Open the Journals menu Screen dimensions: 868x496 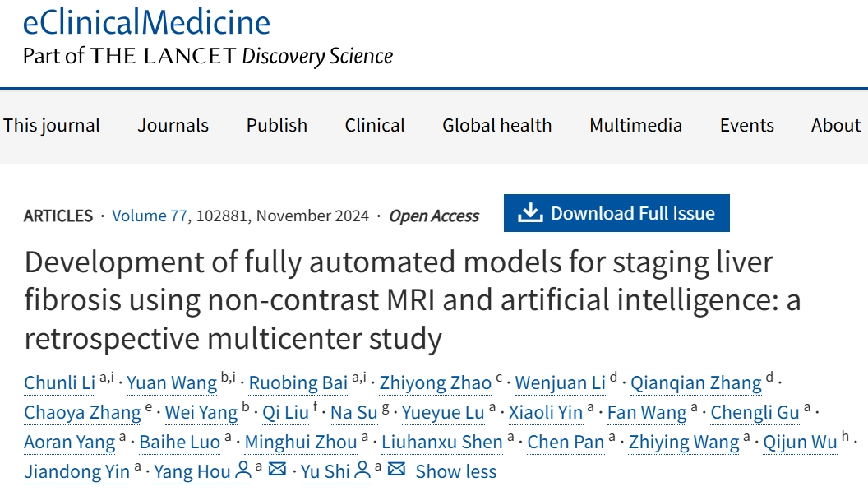coord(173,125)
